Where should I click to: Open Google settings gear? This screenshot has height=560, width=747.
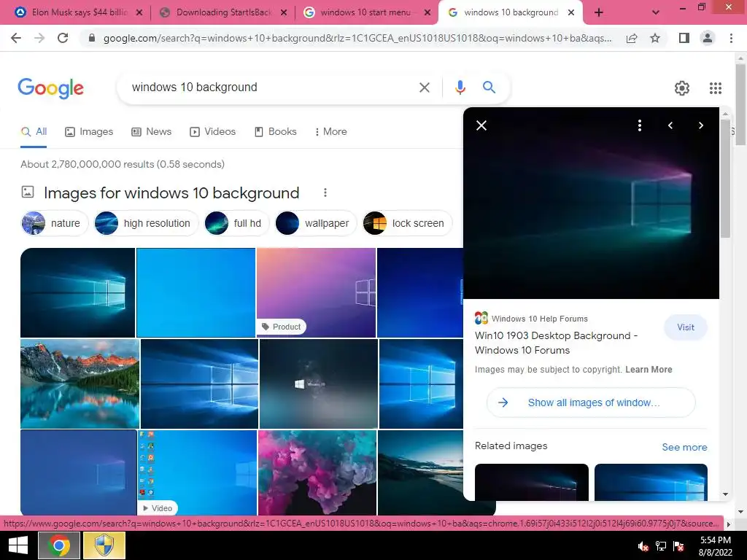pos(682,88)
